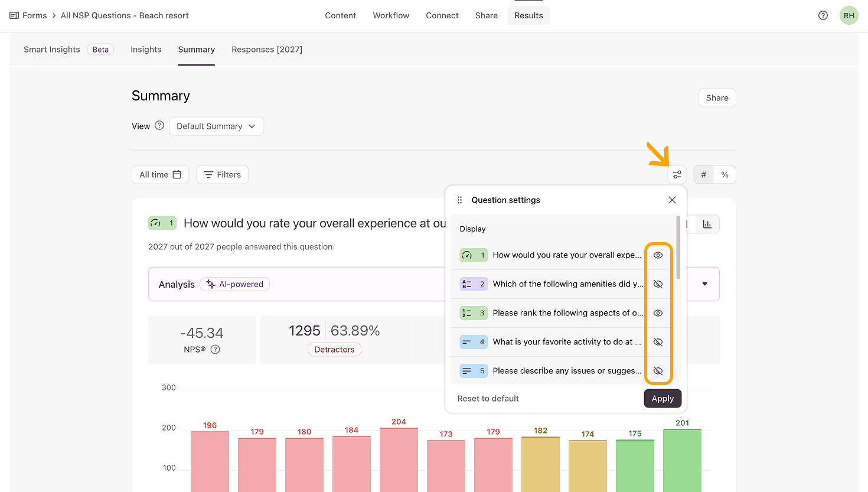Click the NPS info question icon
The height and width of the screenshot is (492, 868).
click(216, 349)
